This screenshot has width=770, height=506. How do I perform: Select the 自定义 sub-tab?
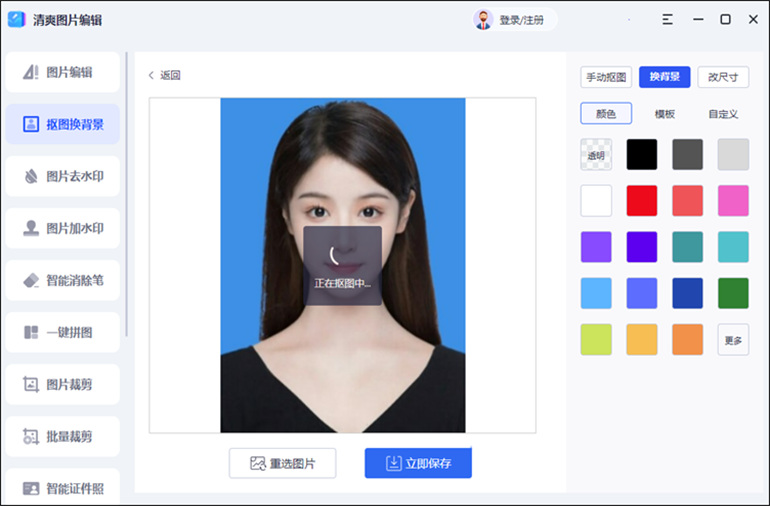pyautogui.click(x=723, y=114)
